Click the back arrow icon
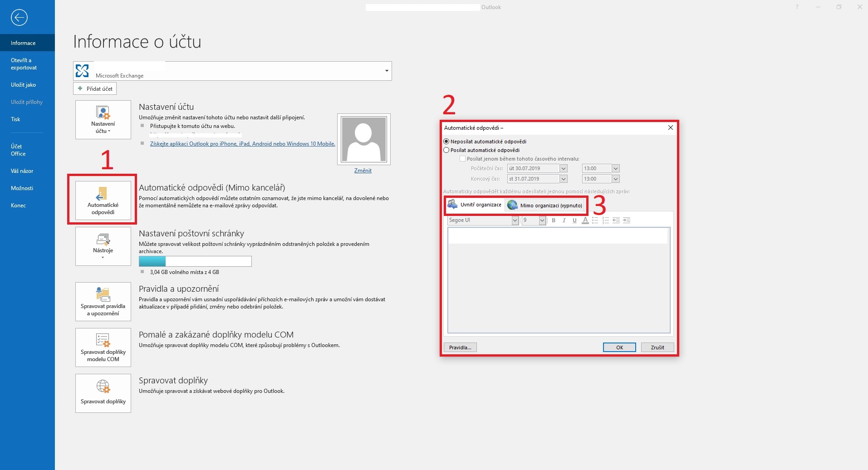The image size is (868, 470). click(x=19, y=18)
